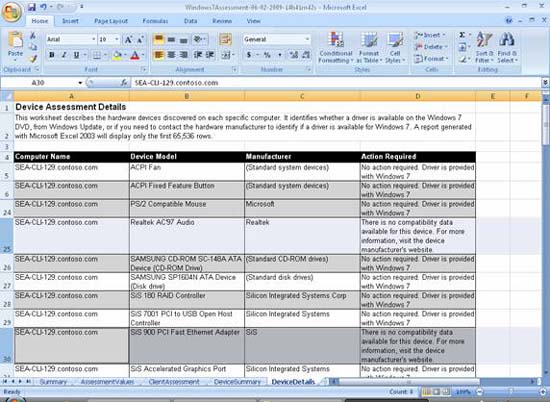
Task: Increase font size with Grow Font
Action: point(128,39)
